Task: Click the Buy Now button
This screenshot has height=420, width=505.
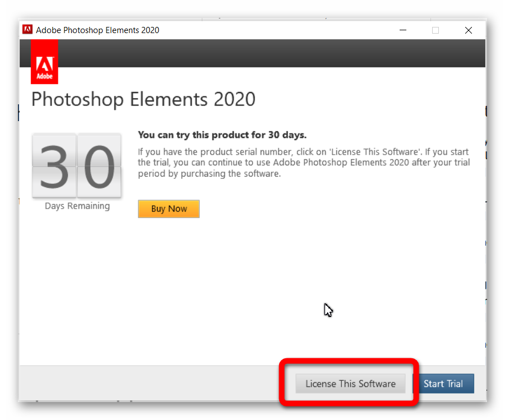Action: 169,209
